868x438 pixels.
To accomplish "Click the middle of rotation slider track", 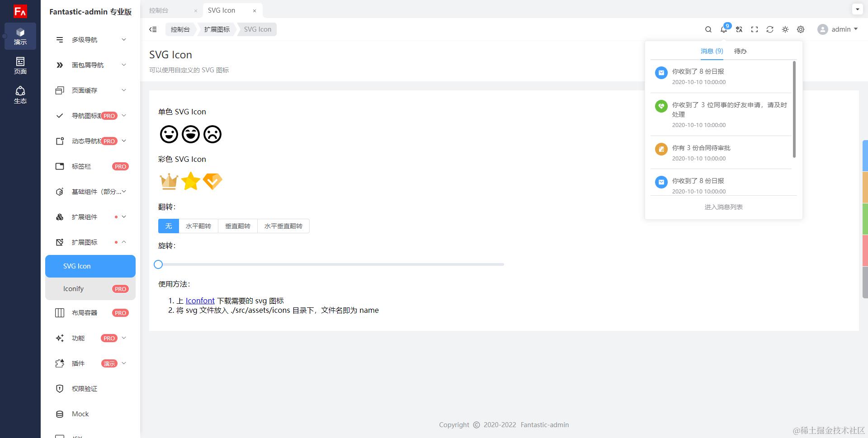I will [x=331, y=264].
